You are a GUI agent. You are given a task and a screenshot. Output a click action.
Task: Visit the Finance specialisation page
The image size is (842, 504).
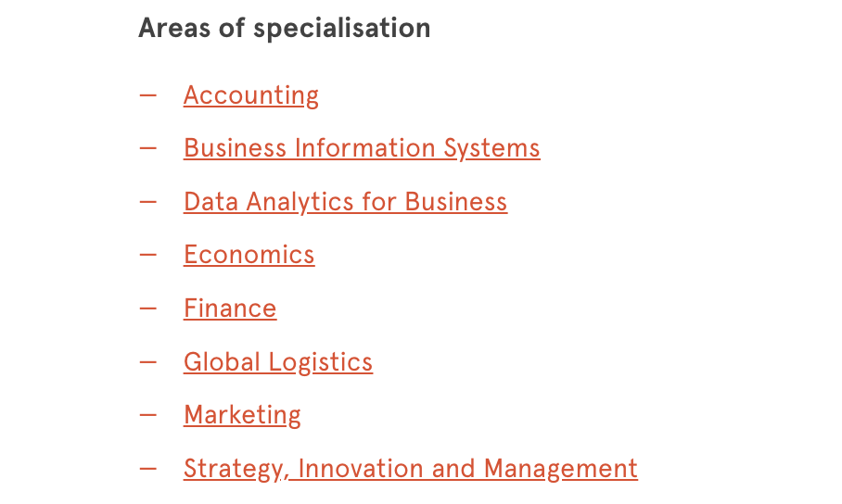[x=230, y=309]
